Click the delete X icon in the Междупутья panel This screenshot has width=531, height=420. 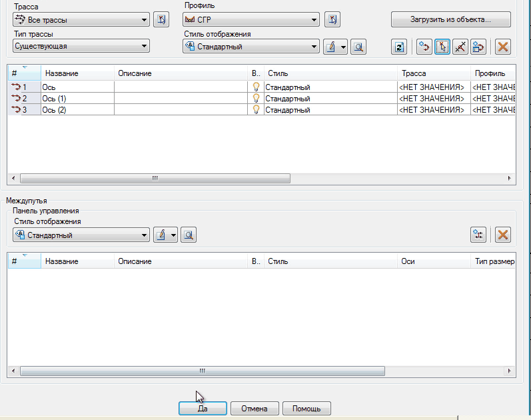coord(503,235)
